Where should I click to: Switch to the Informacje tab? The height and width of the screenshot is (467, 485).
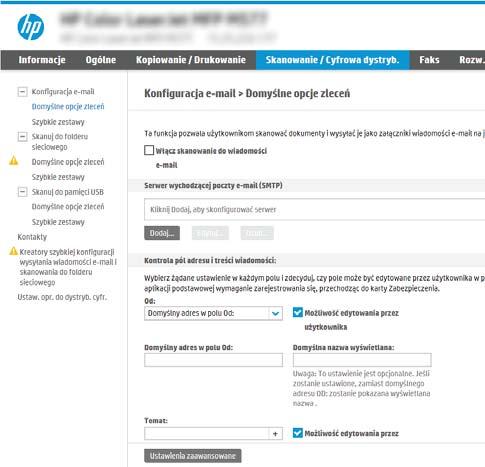(42, 60)
